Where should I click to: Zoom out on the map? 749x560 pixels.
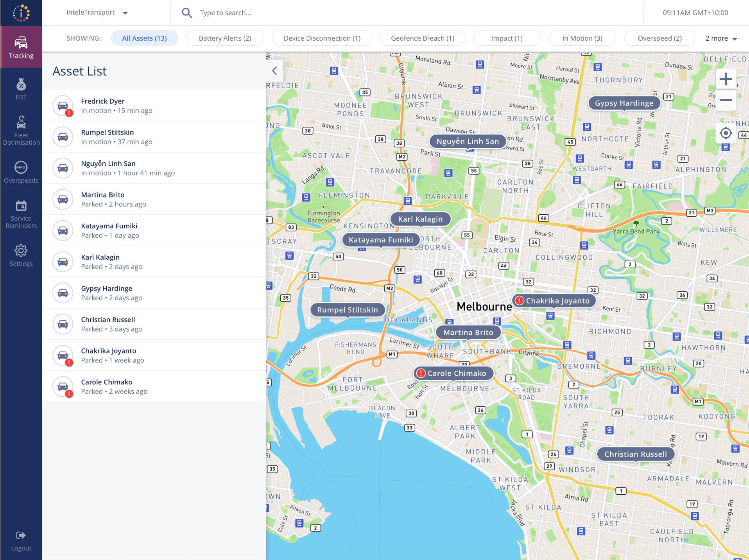point(726,101)
